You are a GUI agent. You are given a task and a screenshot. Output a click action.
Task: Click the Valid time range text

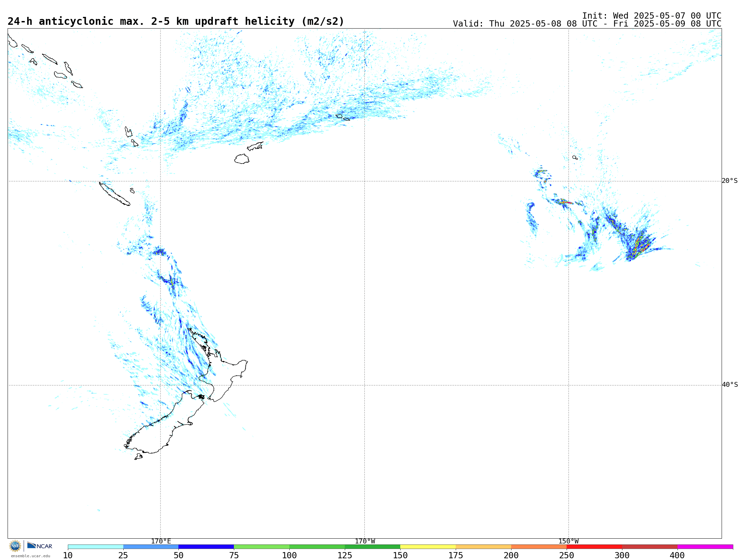587,24
